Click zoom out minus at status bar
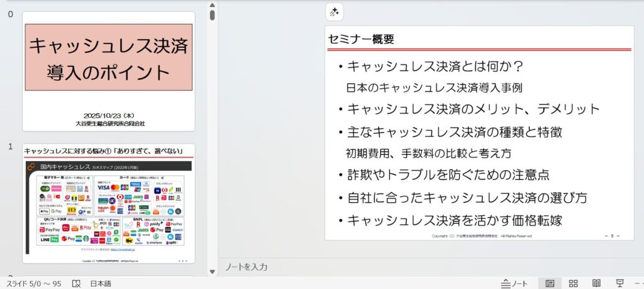The image size is (644, 289). tap(638, 283)
